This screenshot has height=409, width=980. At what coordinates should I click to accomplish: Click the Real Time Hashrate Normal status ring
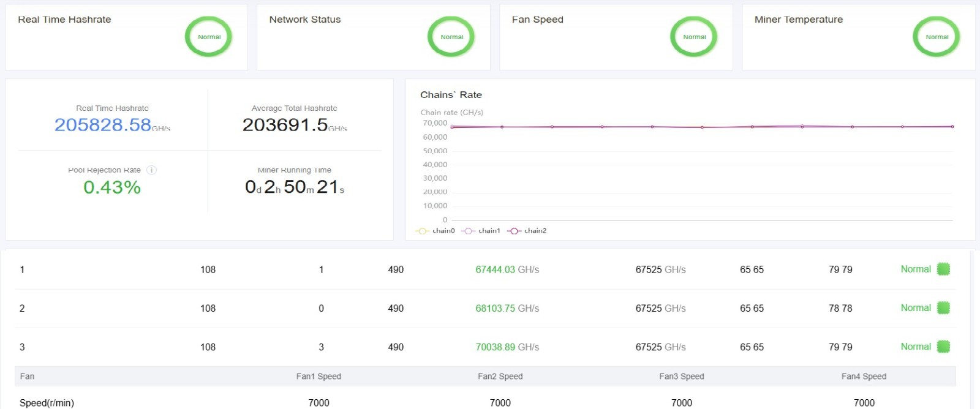pos(209,37)
